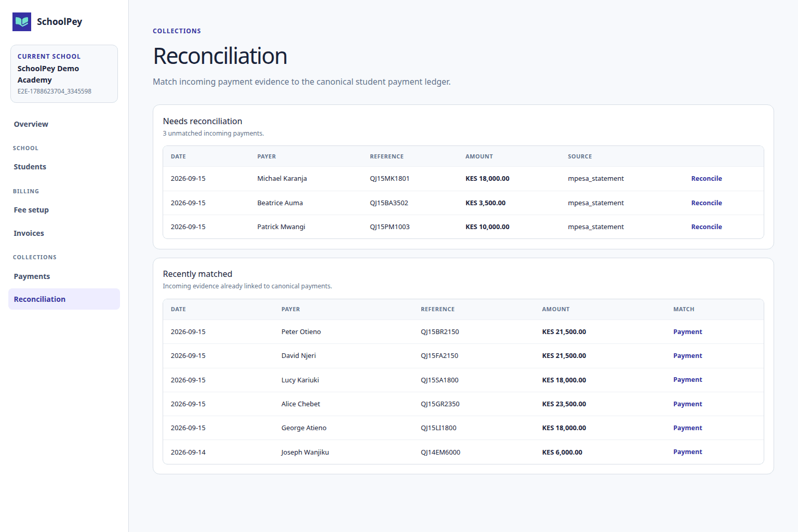The image size is (798, 532).
Task: Click reference QJ15SA1800
Action: click(440, 380)
